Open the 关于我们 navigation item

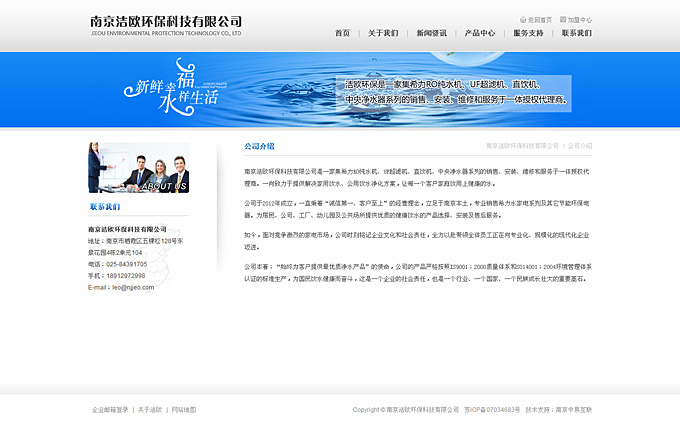pos(383,33)
